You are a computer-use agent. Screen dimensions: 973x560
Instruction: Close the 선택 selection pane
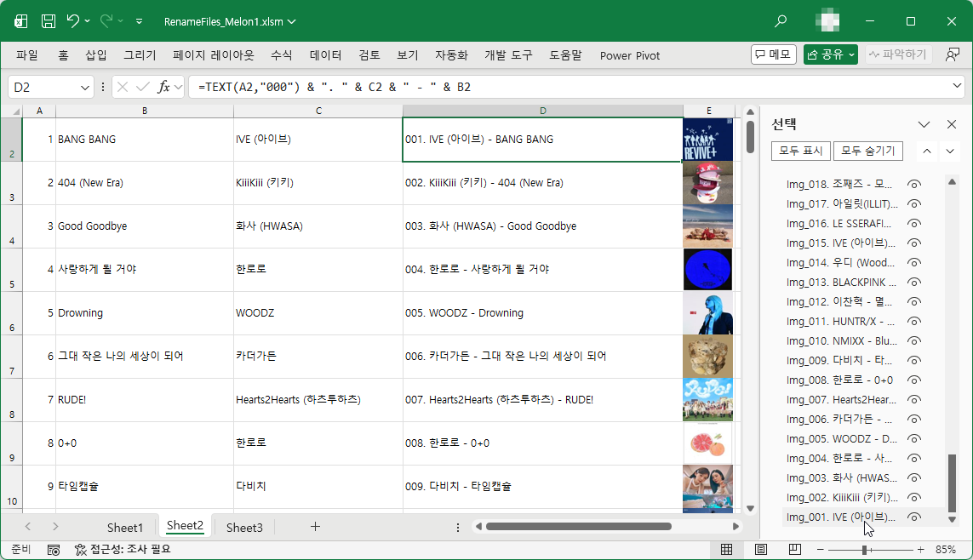951,124
